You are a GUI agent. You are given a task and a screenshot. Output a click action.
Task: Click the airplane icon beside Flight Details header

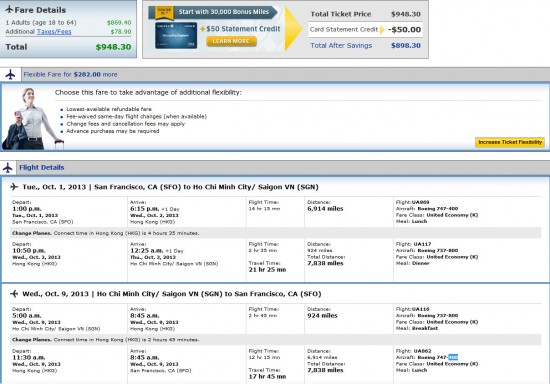coord(8,168)
